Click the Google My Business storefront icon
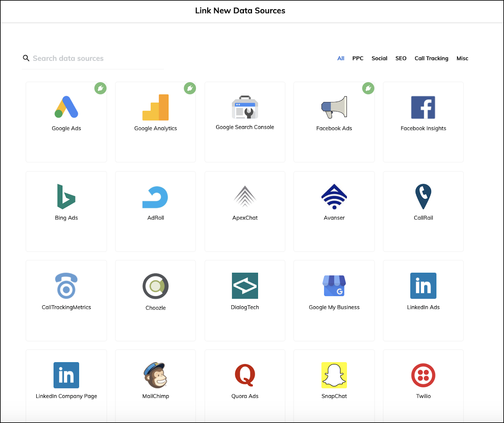This screenshot has width=504, height=423. 334,286
